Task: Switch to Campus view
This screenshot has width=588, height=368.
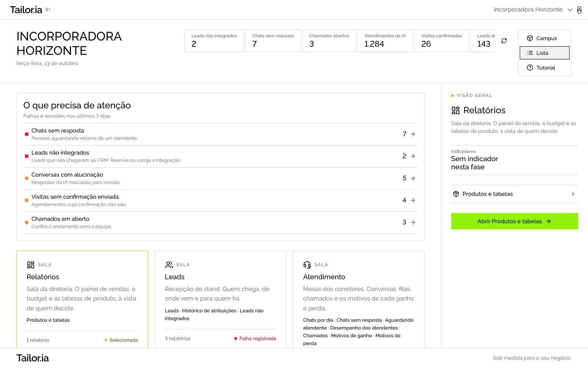Action: click(x=545, y=38)
